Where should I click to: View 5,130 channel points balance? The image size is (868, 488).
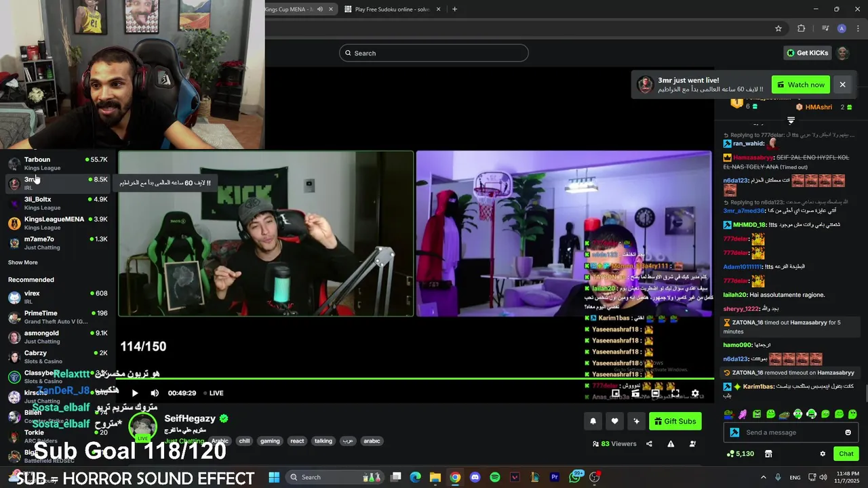coord(740,454)
